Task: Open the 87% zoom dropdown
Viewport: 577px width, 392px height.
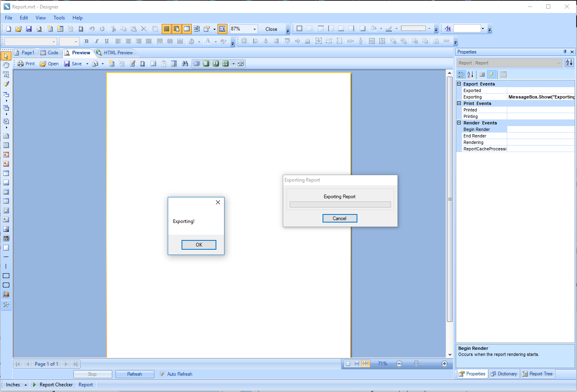Action: [x=254, y=29]
